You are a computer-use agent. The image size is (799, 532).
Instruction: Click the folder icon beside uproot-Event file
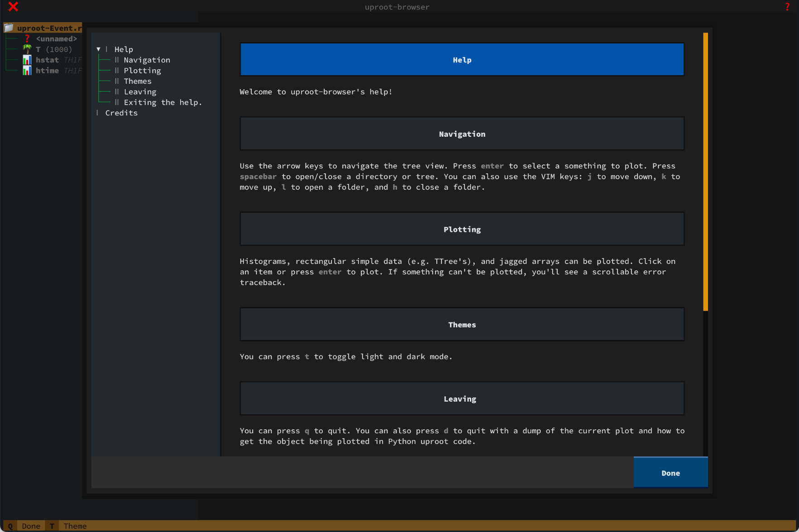[9, 28]
